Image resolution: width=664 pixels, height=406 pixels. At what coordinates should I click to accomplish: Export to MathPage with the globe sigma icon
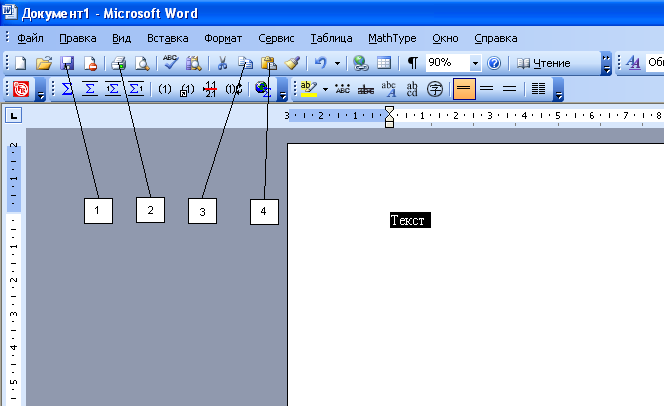click(263, 89)
